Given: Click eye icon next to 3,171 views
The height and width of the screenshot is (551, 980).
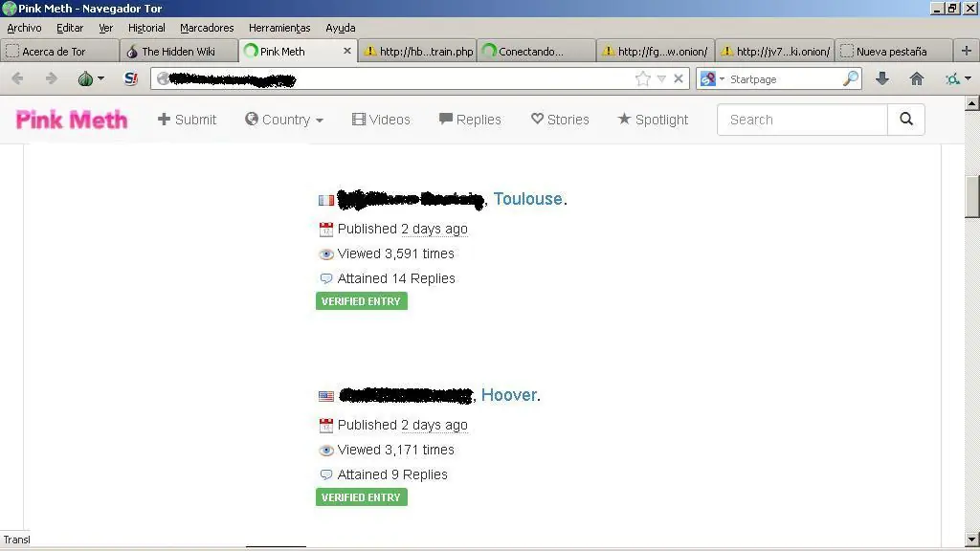Looking at the screenshot, I should pos(326,451).
